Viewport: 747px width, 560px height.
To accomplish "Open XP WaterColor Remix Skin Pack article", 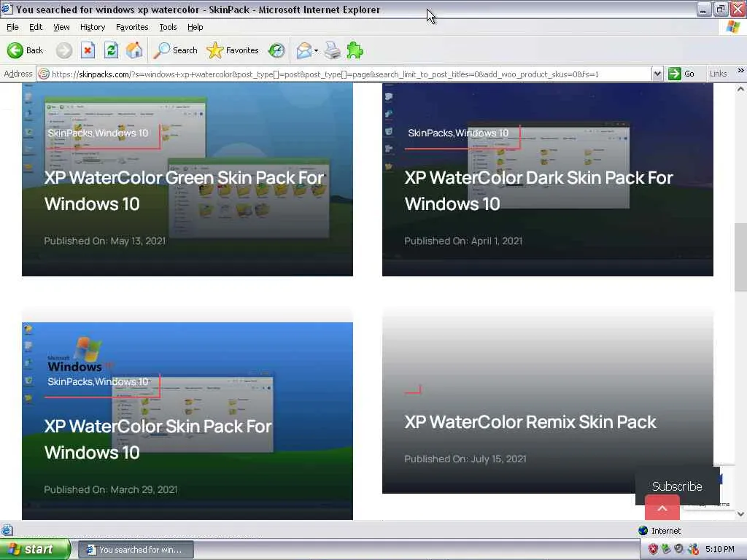I will coord(530,422).
